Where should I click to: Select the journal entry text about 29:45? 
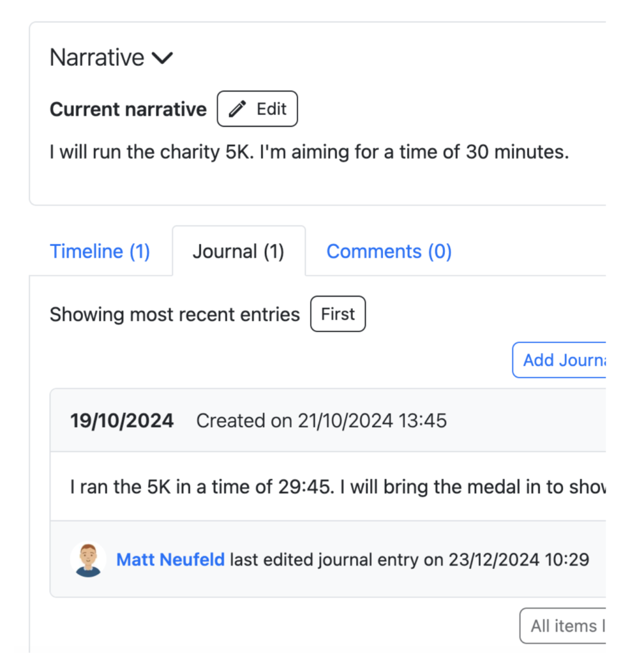(x=326, y=487)
